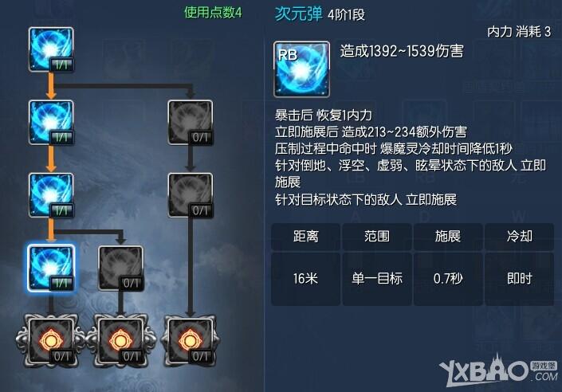Image resolution: width=562 pixels, height=392 pixels.
Task: Select the top tier-1 skill node
Action: tap(51, 49)
